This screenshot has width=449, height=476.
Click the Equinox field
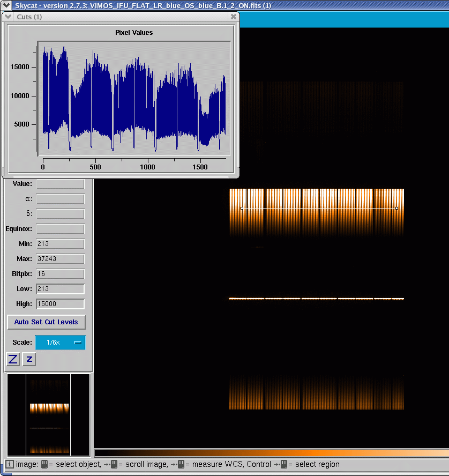60,229
